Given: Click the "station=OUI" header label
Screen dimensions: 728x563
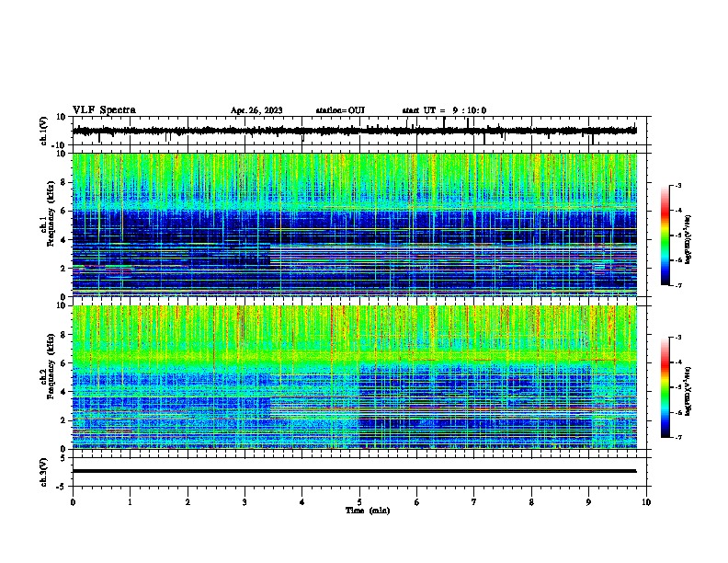Looking at the screenshot, I should point(340,110).
